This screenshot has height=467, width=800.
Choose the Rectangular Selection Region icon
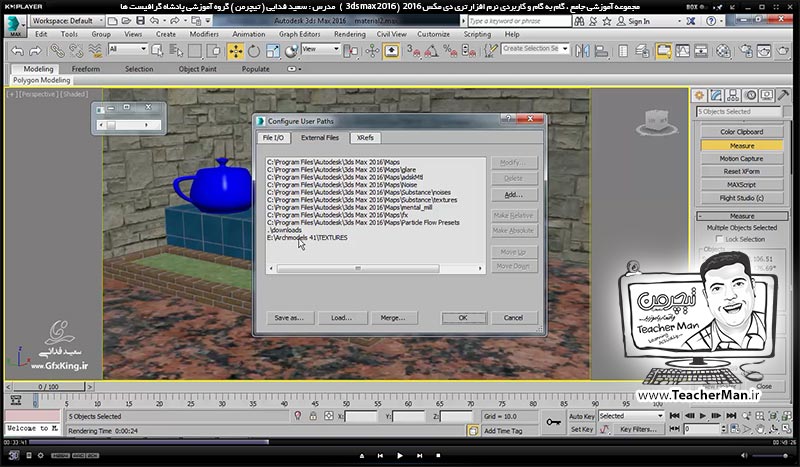click(195, 51)
